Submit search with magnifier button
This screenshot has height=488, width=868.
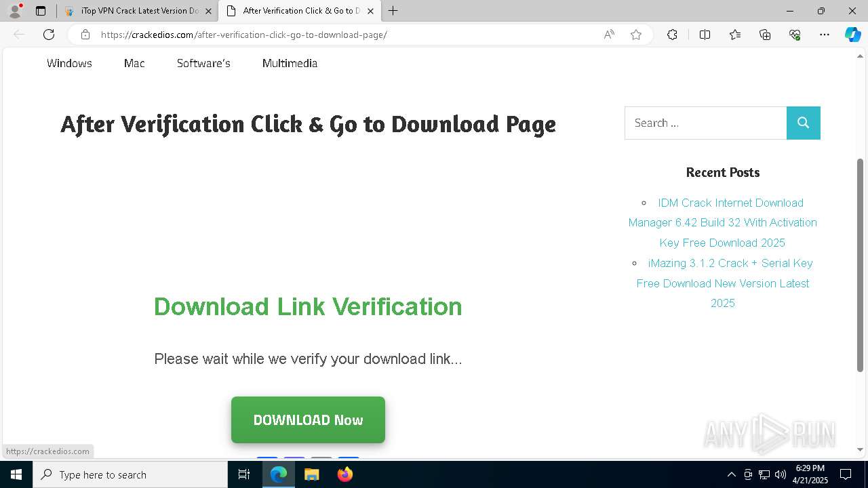tap(804, 123)
